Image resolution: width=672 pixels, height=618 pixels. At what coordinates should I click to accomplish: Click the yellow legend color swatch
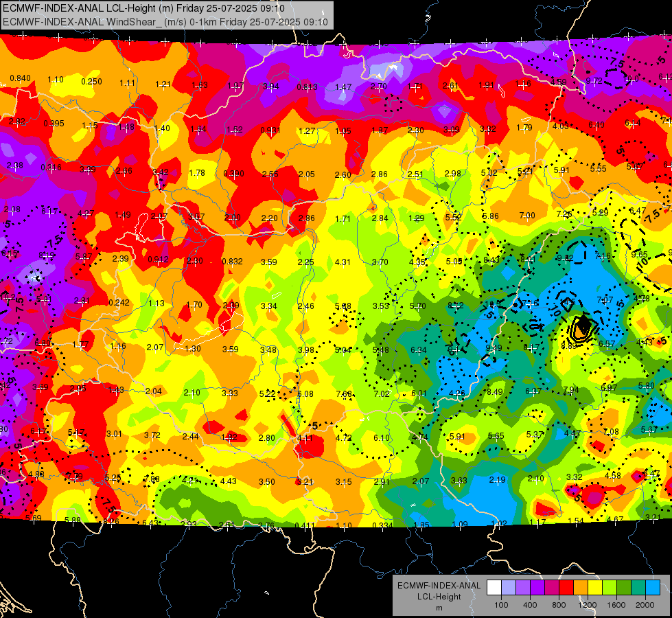tap(595, 587)
